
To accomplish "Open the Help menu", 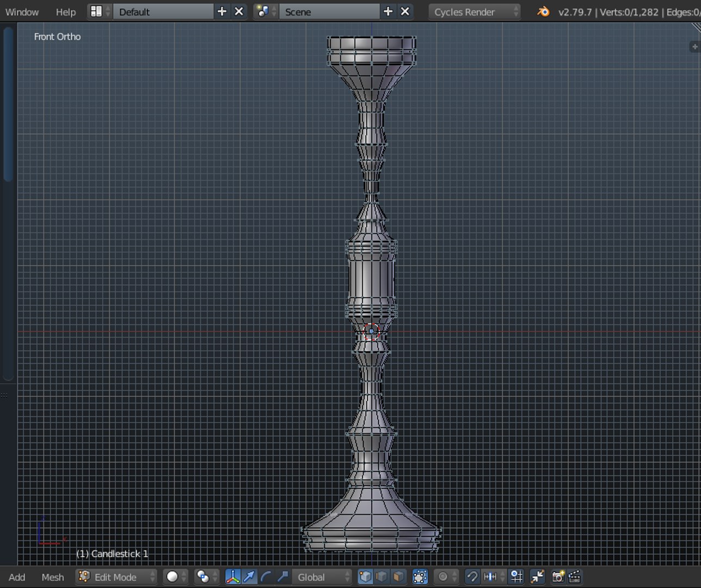I will [x=66, y=12].
